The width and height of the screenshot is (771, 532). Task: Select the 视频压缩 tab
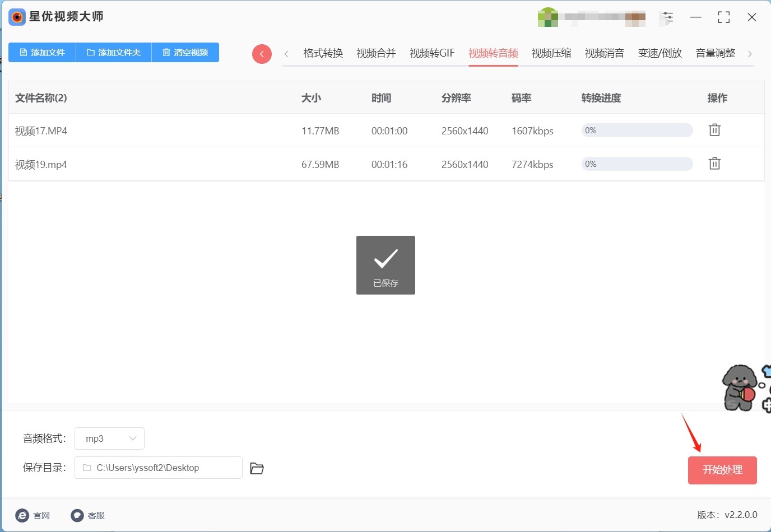click(x=551, y=53)
